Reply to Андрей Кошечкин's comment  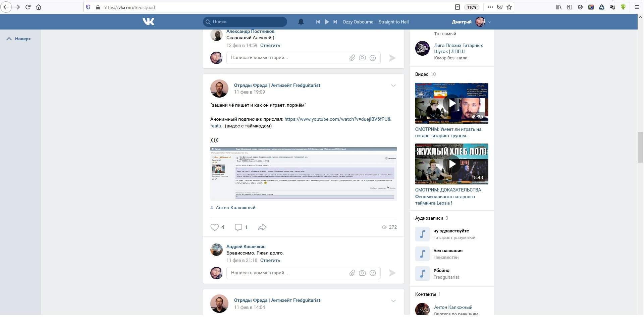coord(270,260)
